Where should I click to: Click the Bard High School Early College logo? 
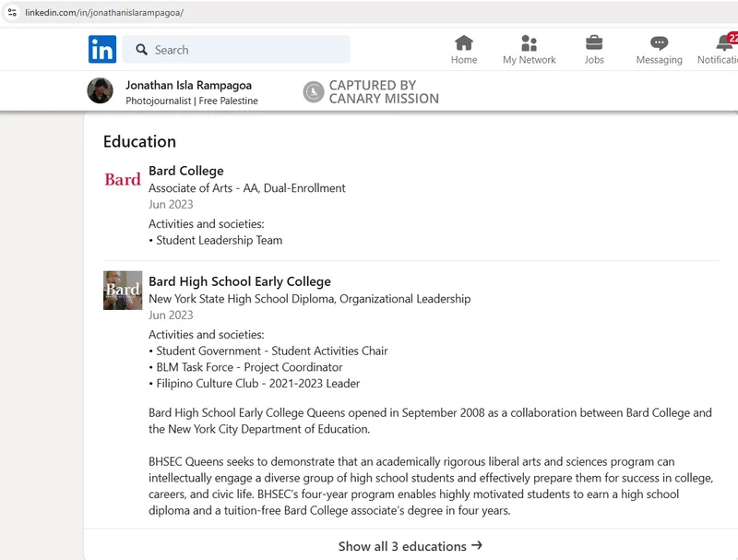point(123,291)
